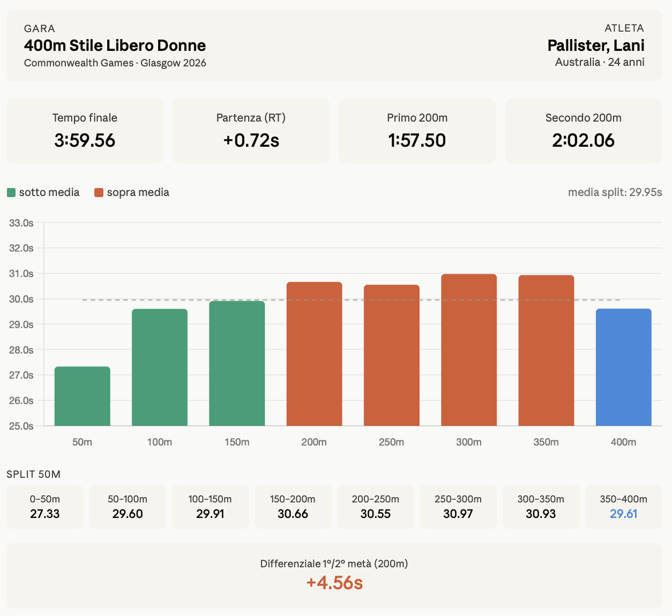Click the '350m' x-axis label
The image size is (672, 616).
tap(546, 442)
